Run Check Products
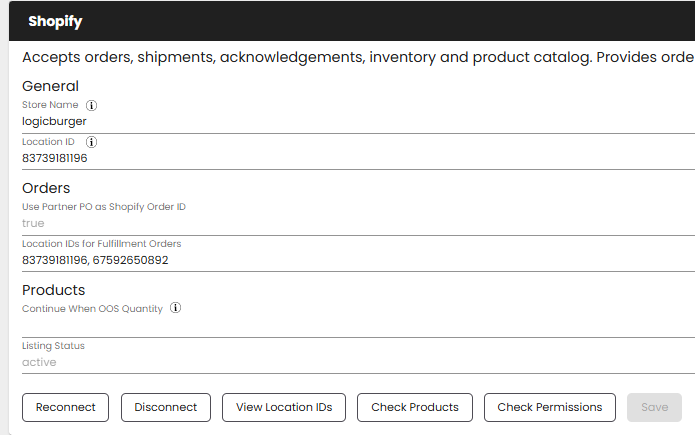 click(414, 407)
